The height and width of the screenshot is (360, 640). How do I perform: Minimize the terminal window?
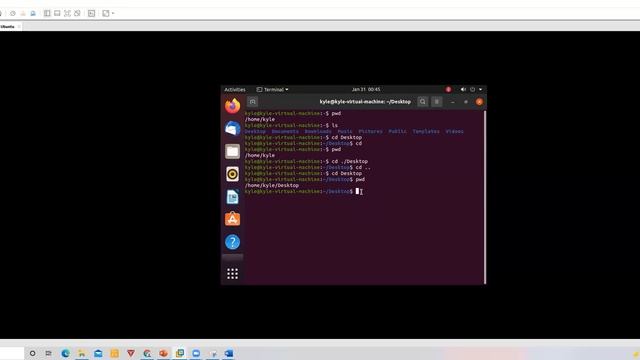point(453,102)
